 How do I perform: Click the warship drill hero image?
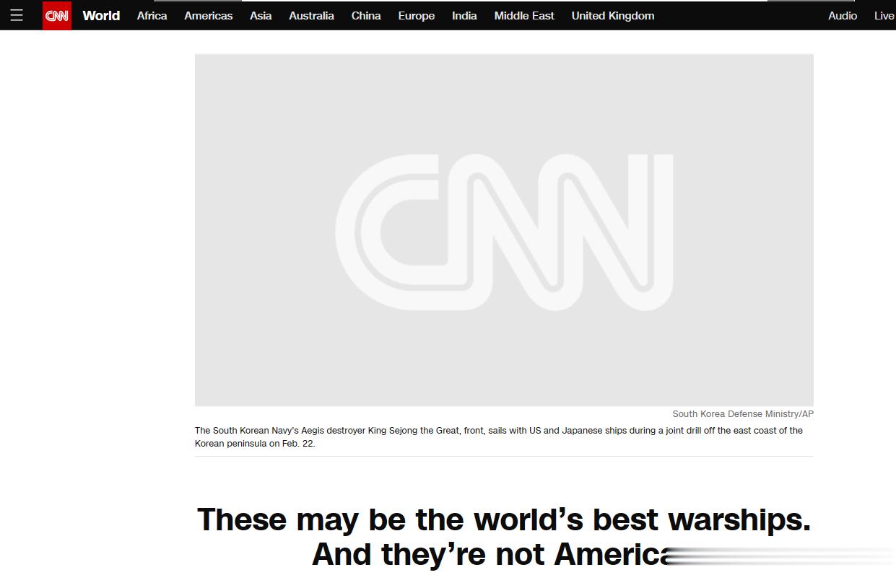coord(504,229)
